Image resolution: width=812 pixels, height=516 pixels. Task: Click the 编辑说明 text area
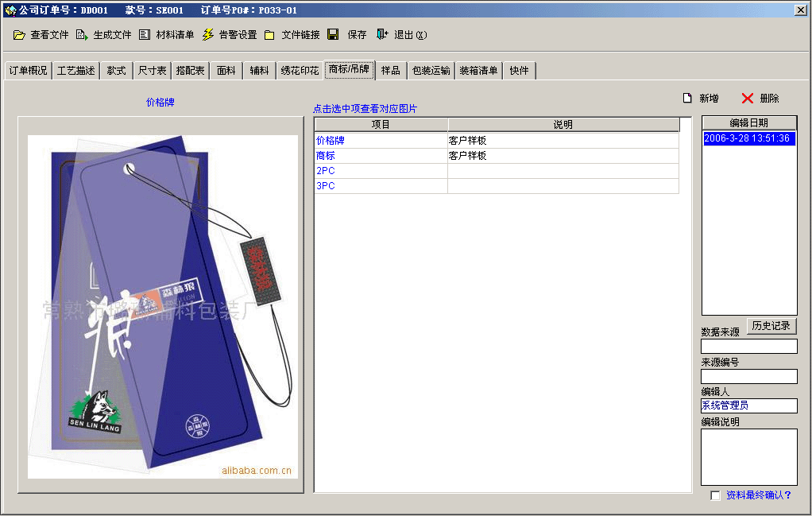click(x=748, y=457)
